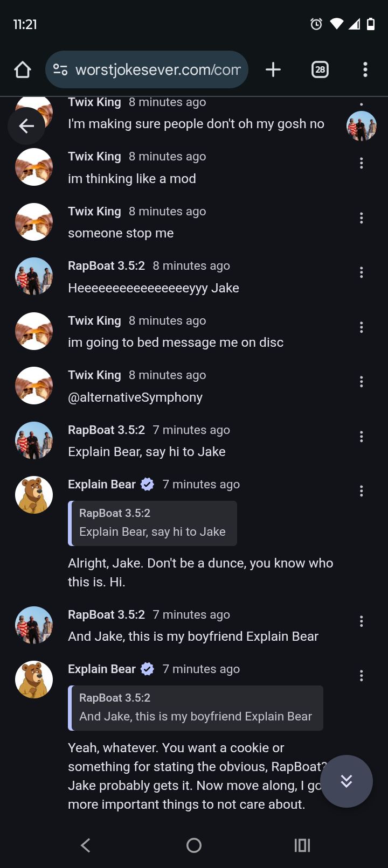The image size is (388, 868).
Task: Open the menu for "im thinking like a mod"
Action: coord(361,163)
